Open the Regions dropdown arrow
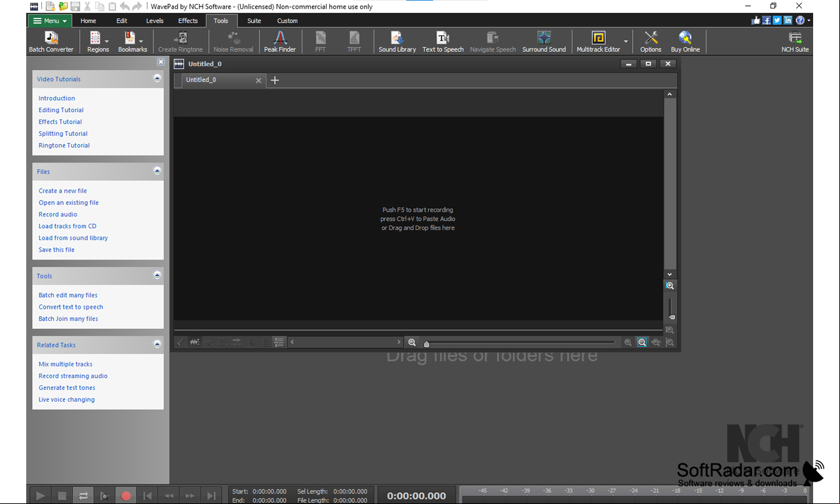The width and height of the screenshot is (840, 504). (x=106, y=42)
